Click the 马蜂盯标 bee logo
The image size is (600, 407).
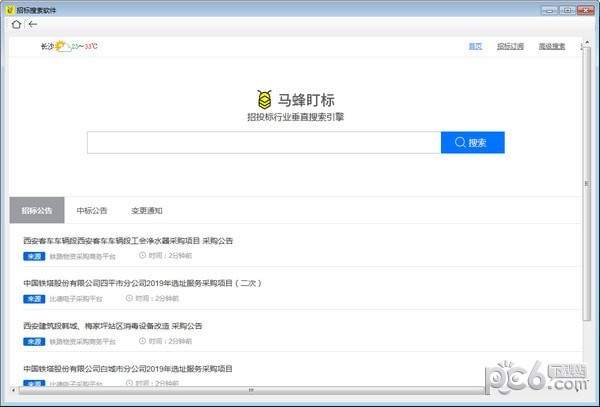tap(264, 99)
